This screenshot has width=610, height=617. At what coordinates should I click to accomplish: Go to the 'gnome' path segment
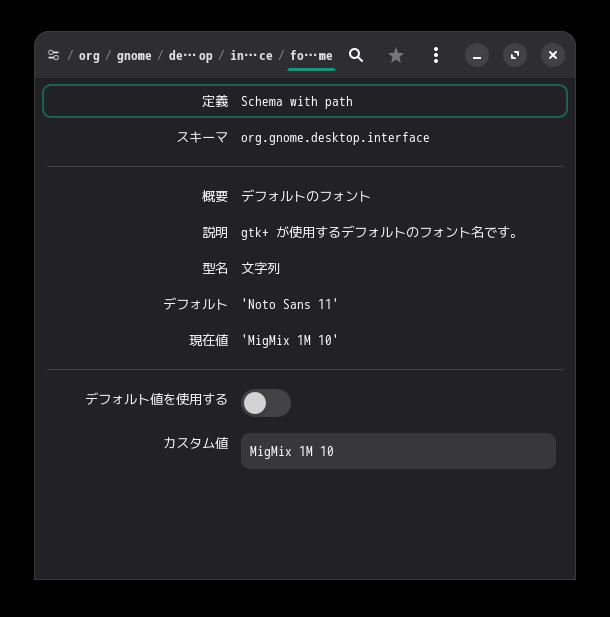(134, 56)
